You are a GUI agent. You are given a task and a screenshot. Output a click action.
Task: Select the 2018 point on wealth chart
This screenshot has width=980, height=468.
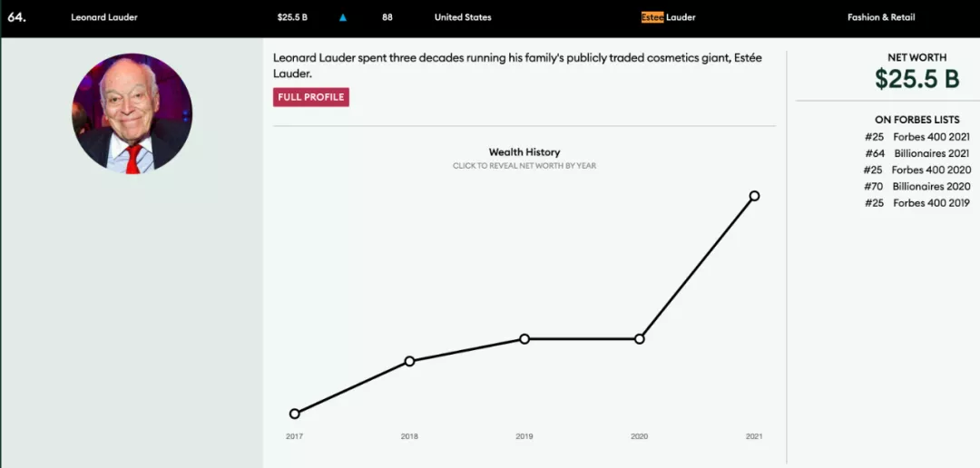point(409,361)
